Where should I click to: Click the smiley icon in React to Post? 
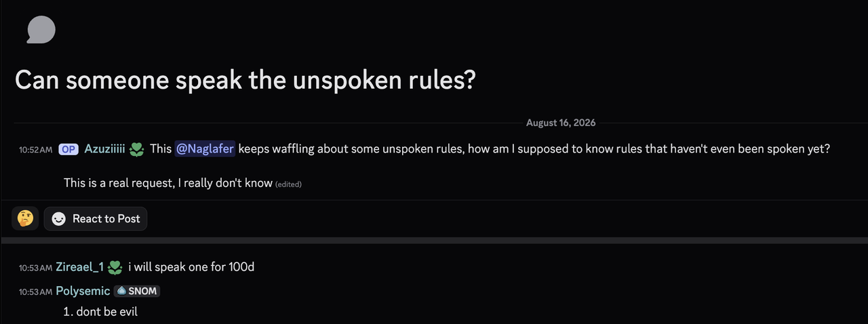[x=59, y=219]
